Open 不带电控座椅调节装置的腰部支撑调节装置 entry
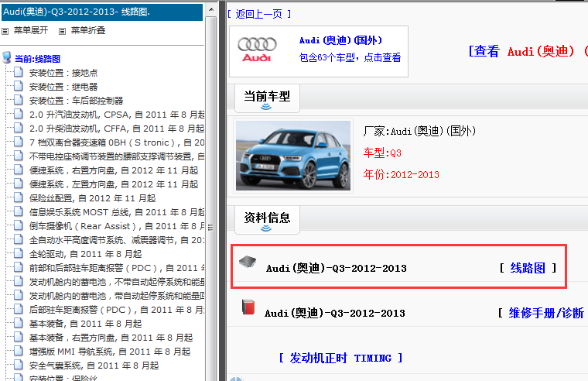The height and width of the screenshot is (381, 588). pos(117,156)
